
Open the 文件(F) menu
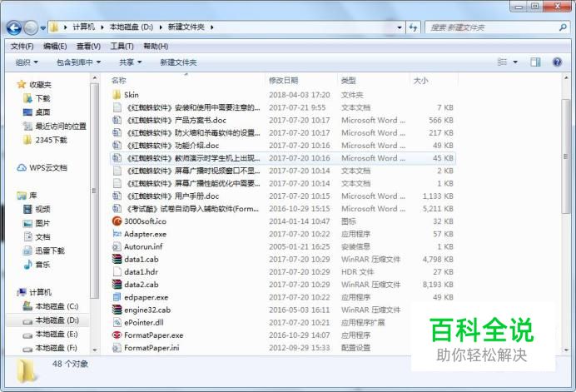(x=22, y=47)
